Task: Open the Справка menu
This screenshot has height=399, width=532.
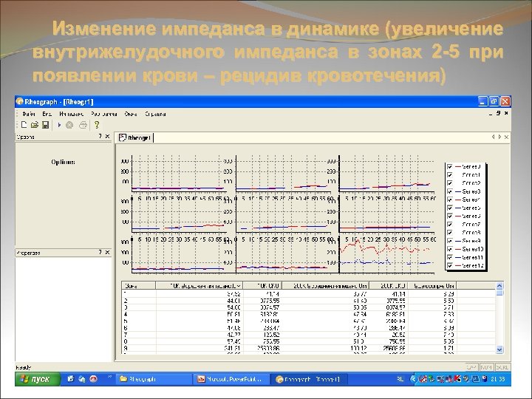Action: tap(155, 114)
